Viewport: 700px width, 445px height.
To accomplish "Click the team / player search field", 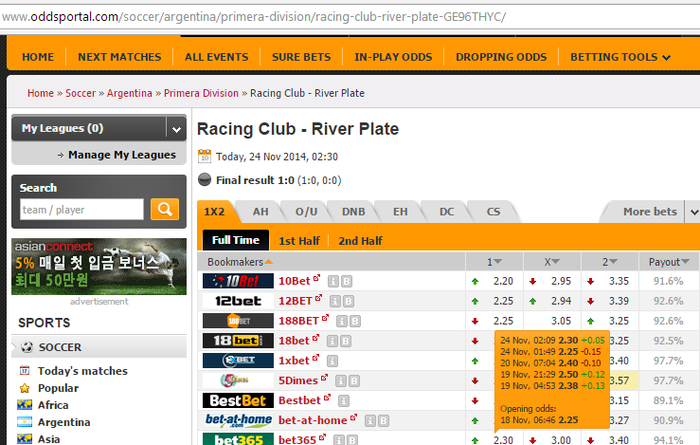I will coord(82,209).
